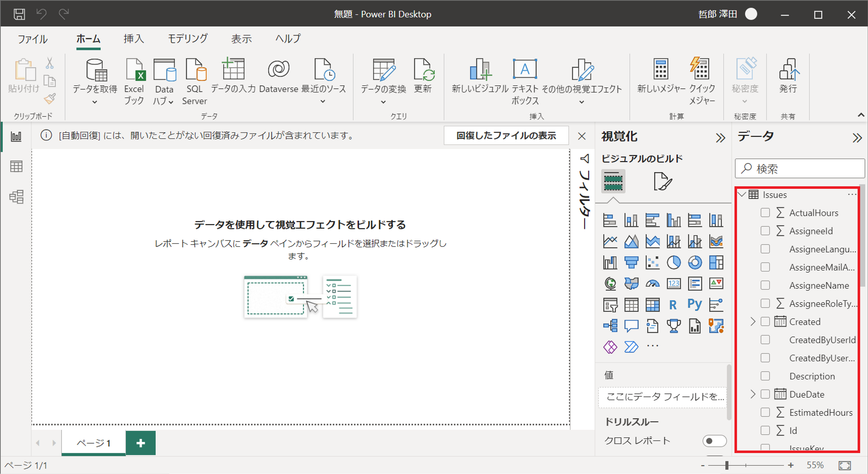
Task: Click the Undo arrow in title bar
Action: [42, 14]
